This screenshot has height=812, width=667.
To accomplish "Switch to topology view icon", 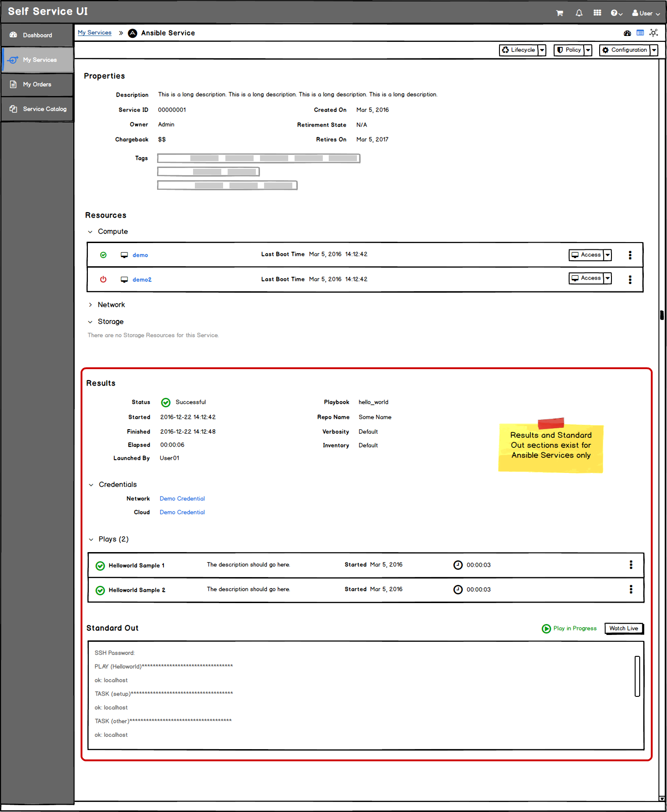I will [x=654, y=33].
